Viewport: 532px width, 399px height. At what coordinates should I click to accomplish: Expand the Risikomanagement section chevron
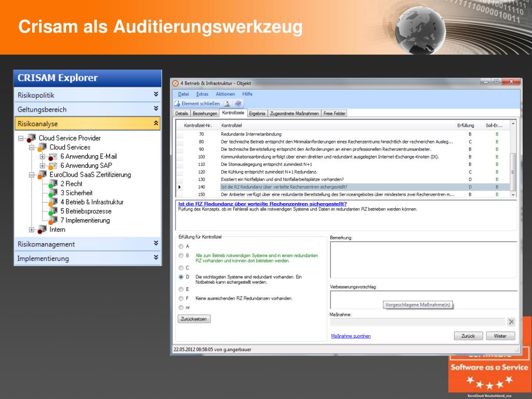[x=156, y=243]
